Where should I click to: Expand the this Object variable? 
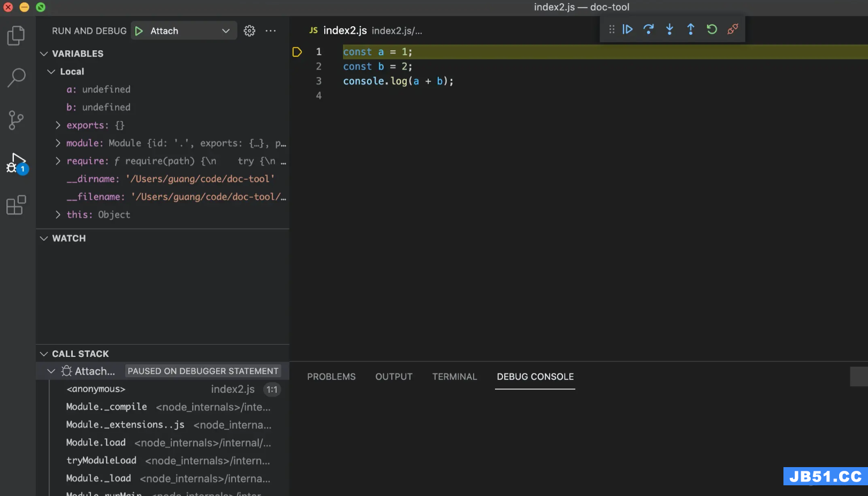(x=58, y=215)
